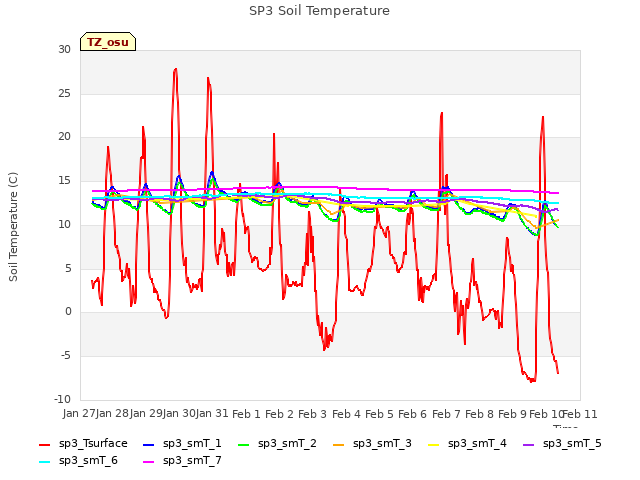Select the sp3_smT_1 legend label

(x=192, y=443)
